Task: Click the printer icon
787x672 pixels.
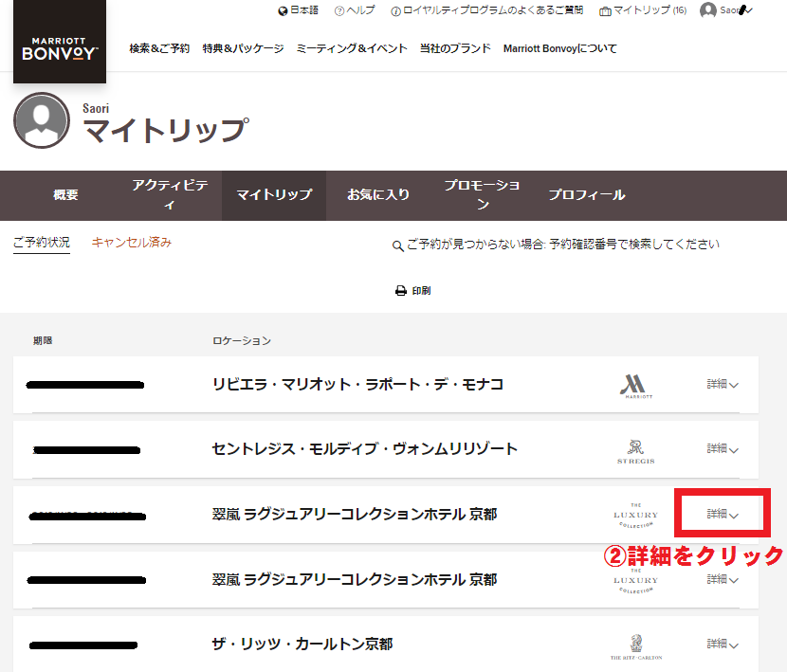Action: 401,291
